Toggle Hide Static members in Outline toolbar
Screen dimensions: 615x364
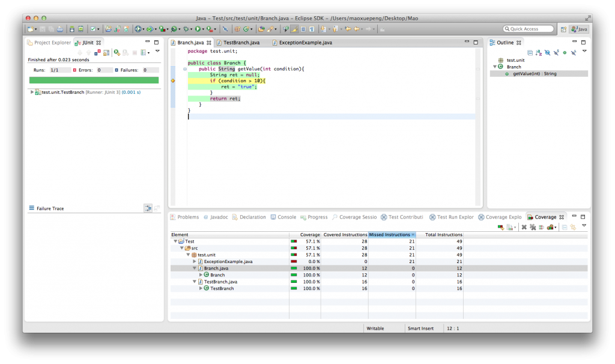[x=556, y=53]
